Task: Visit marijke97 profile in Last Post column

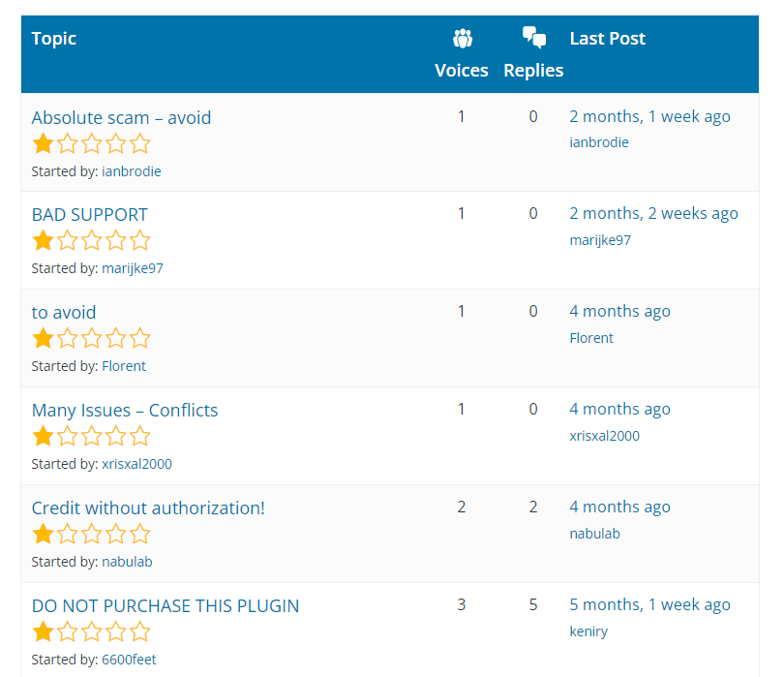Action: point(599,240)
